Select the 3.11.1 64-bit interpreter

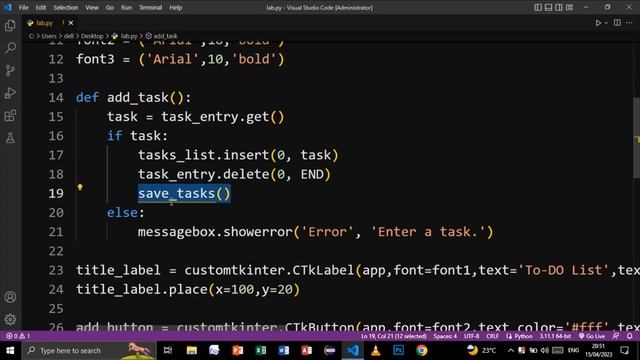click(555, 336)
